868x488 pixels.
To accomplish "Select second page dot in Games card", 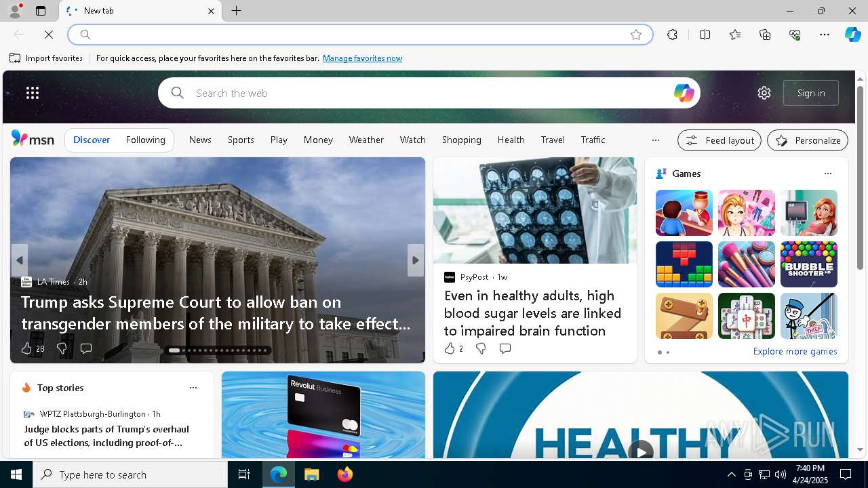I will click(668, 352).
